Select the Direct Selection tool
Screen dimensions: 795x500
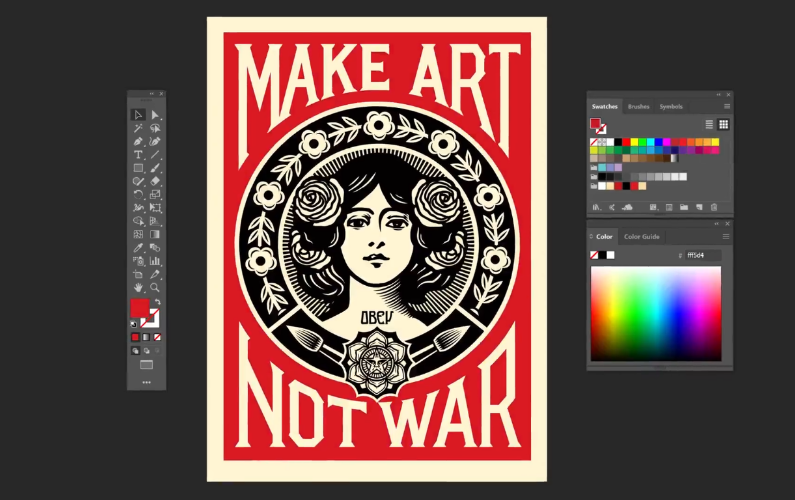click(155, 115)
